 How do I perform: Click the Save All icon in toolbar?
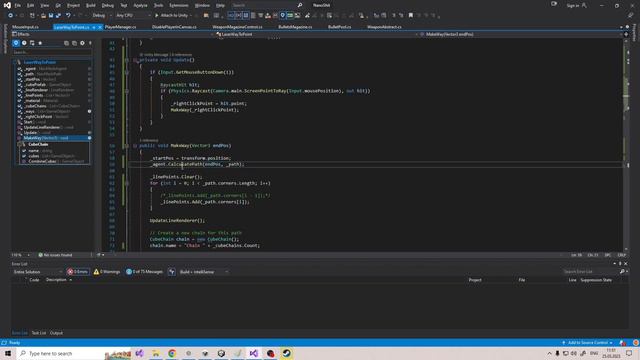(58, 16)
